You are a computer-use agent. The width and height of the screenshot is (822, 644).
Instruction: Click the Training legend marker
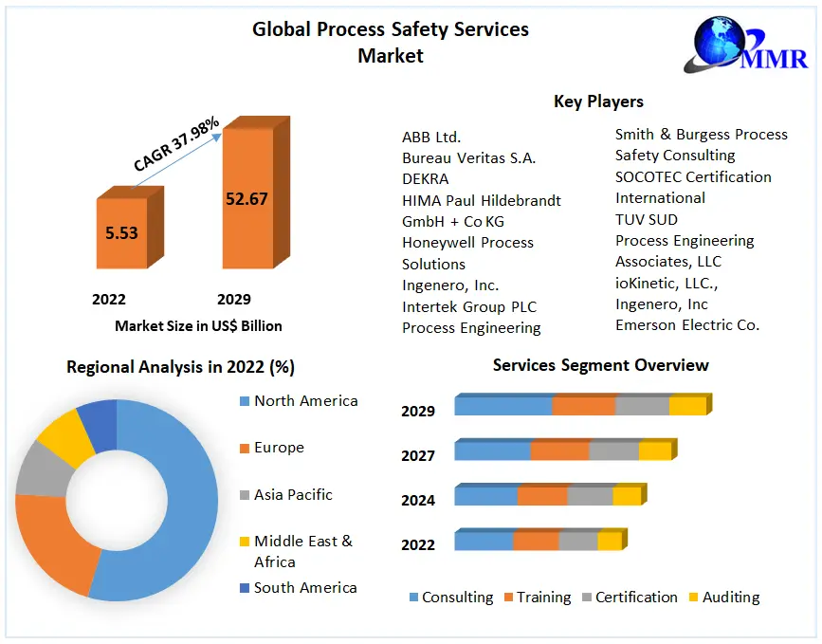point(508,598)
